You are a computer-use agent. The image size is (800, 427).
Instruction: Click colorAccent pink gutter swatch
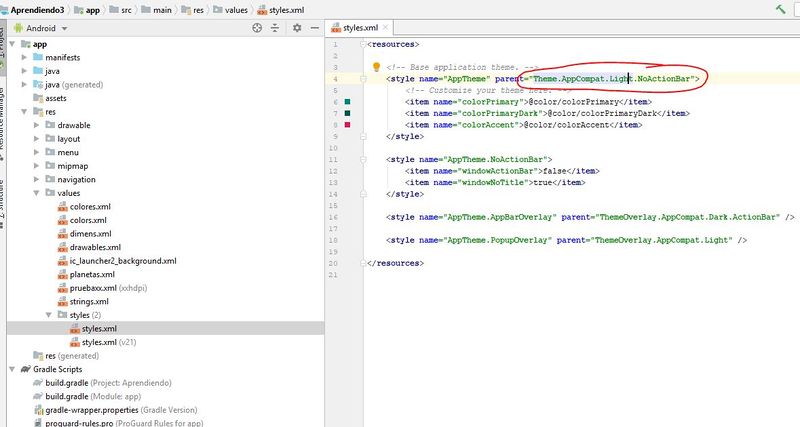point(347,124)
